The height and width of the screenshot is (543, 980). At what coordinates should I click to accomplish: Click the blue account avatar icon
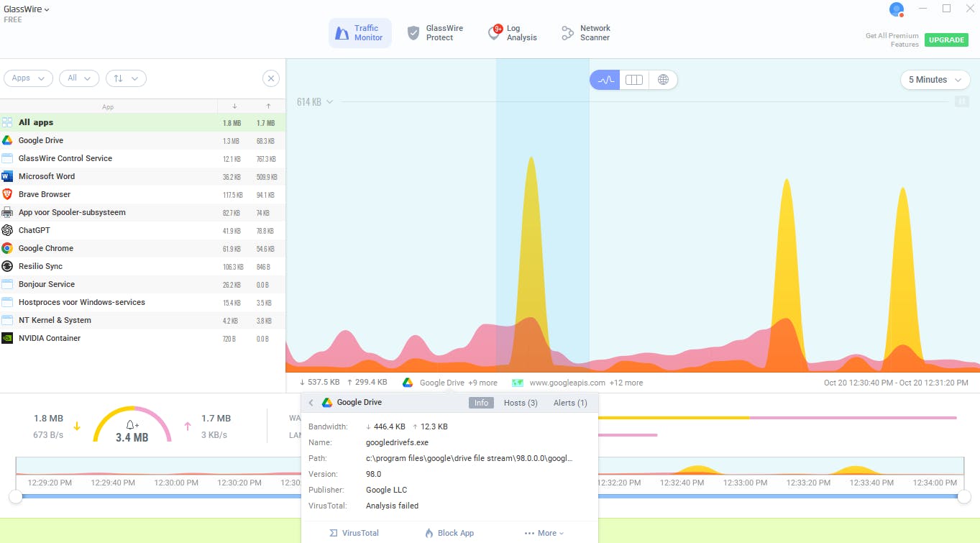pos(896,9)
